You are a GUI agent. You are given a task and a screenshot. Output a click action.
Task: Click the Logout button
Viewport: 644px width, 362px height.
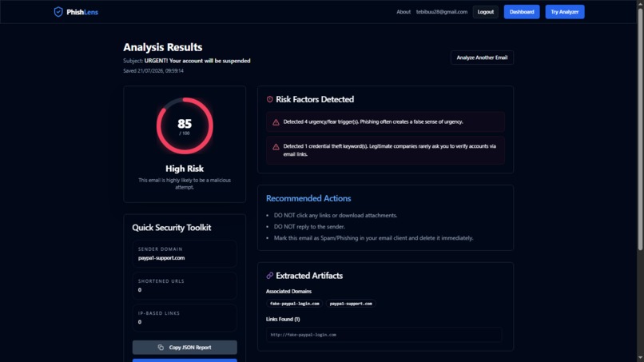click(x=486, y=12)
